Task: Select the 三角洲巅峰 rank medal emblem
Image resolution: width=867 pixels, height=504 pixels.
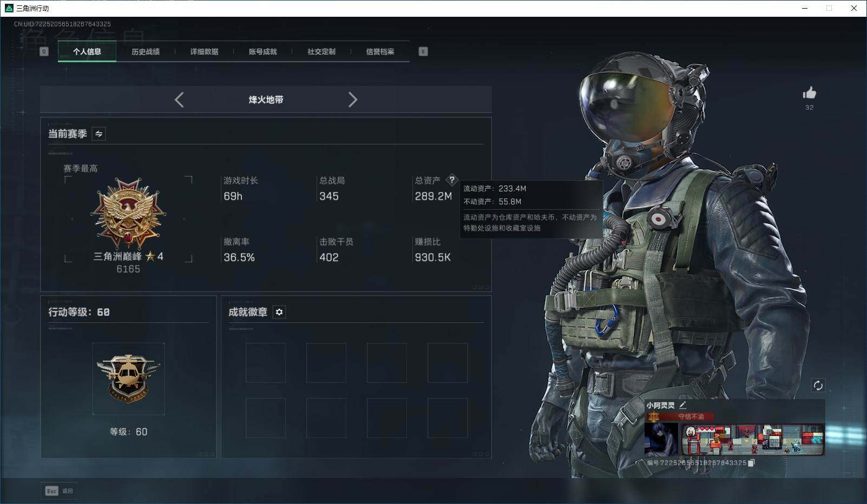Action: tap(128, 212)
